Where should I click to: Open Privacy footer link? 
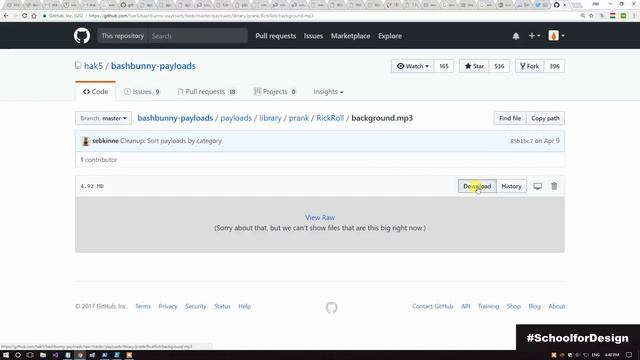(x=168, y=306)
